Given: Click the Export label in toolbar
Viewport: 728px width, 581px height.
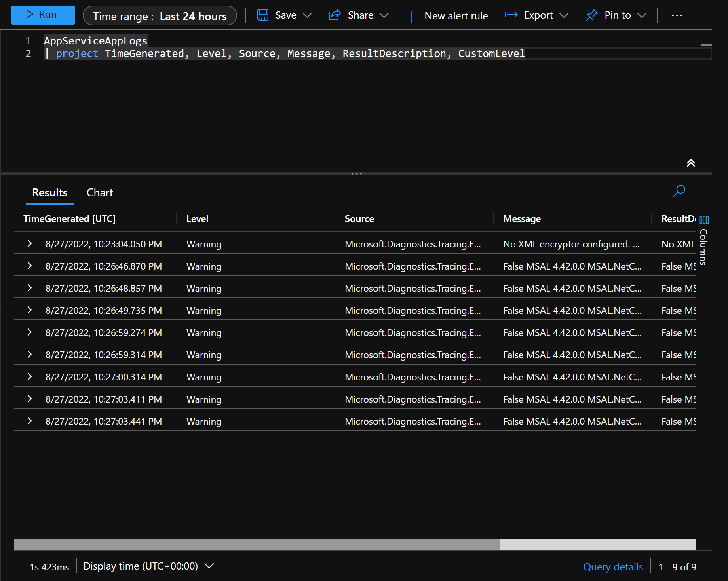Looking at the screenshot, I should [538, 15].
